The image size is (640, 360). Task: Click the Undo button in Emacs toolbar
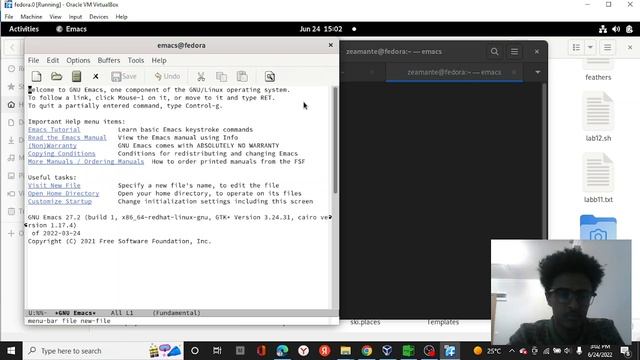pyautogui.click(x=167, y=76)
